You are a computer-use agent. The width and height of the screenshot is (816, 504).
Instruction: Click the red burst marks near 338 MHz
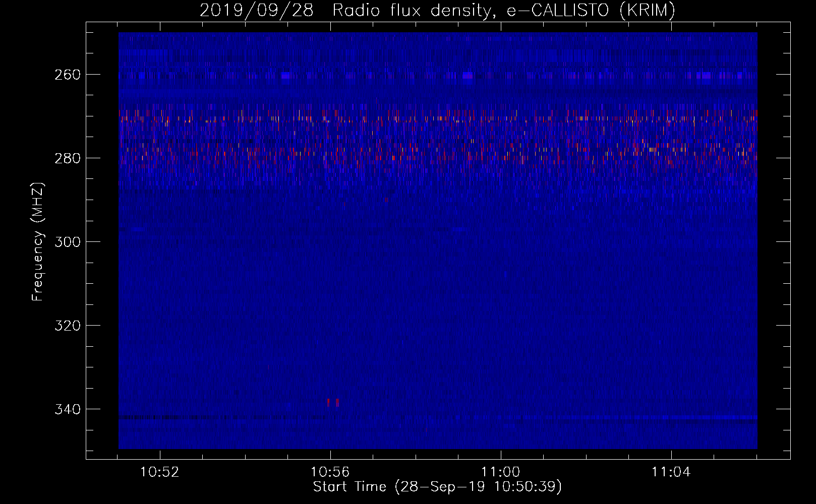[x=333, y=402]
